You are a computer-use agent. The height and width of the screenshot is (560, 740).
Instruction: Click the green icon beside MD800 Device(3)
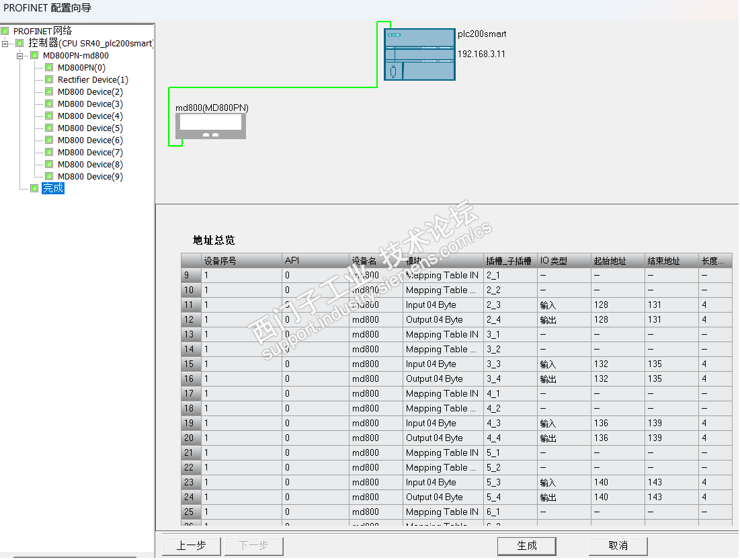49,104
